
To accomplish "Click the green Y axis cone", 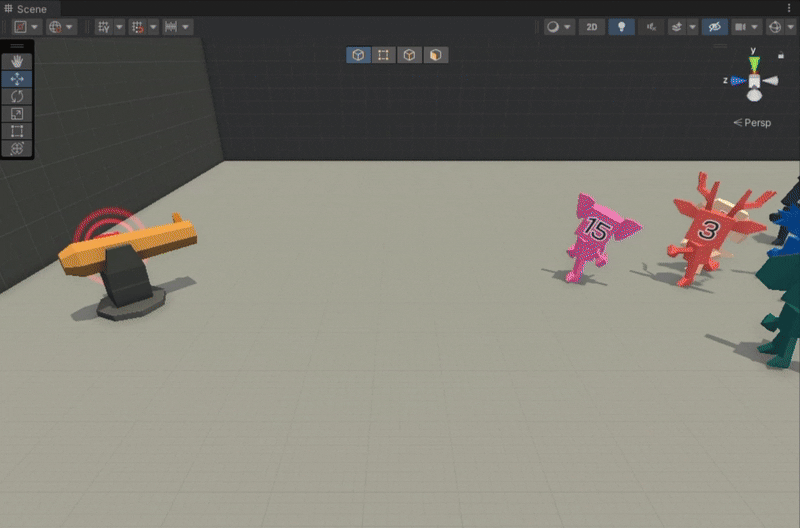I will point(754,64).
